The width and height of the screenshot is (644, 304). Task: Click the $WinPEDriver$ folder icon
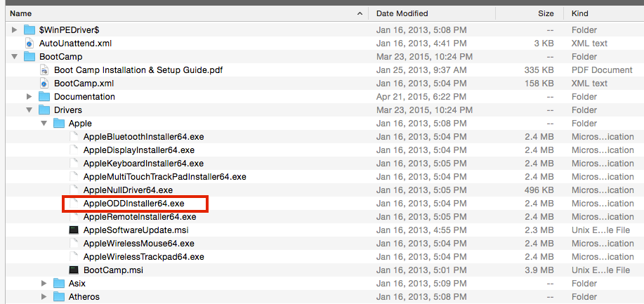pyautogui.click(x=29, y=29)
